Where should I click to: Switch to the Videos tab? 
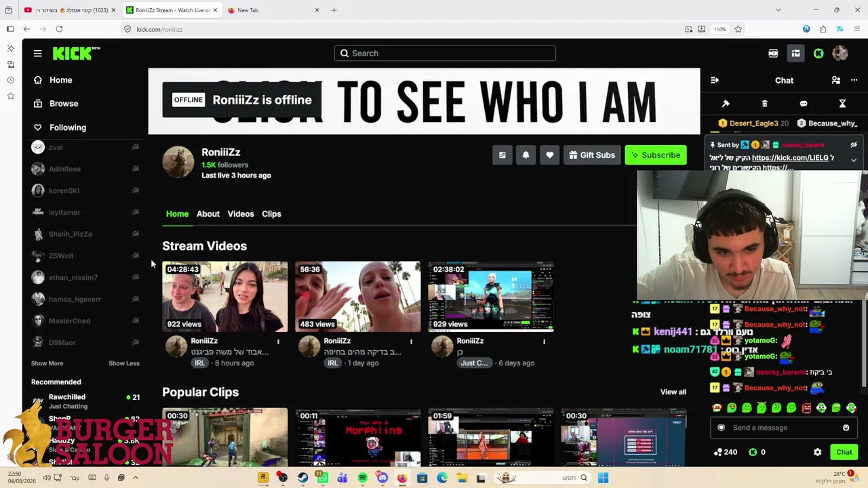click(x=241, y=214)
